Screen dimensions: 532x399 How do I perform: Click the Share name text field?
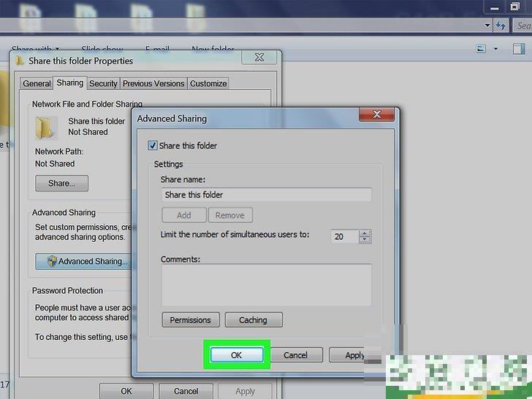266,195
